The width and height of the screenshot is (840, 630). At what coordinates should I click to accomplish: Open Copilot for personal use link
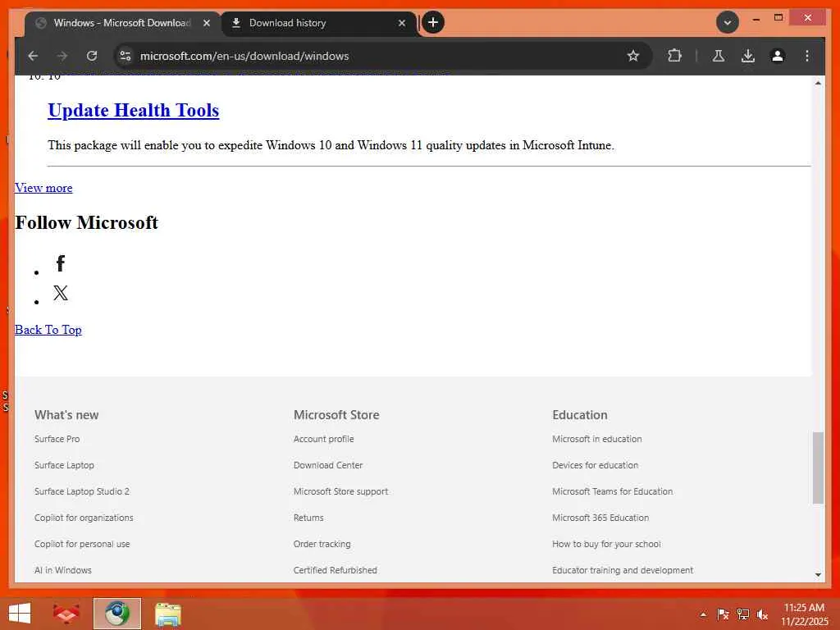[x=82, y=544]
